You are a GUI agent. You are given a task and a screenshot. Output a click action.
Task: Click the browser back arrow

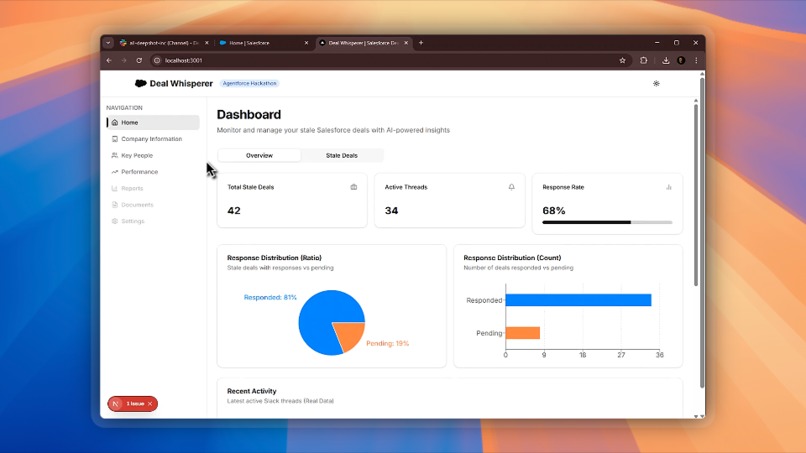coord(109,60)
